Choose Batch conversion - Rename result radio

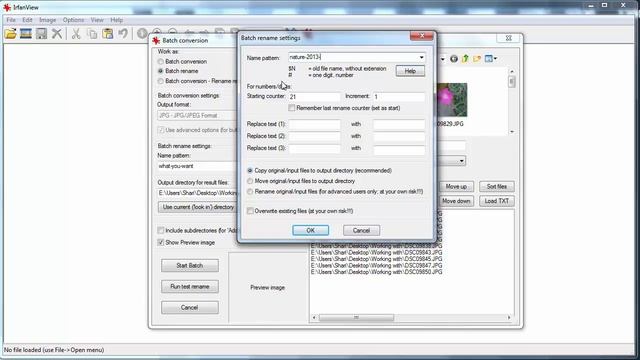click(x=160, y=81)
